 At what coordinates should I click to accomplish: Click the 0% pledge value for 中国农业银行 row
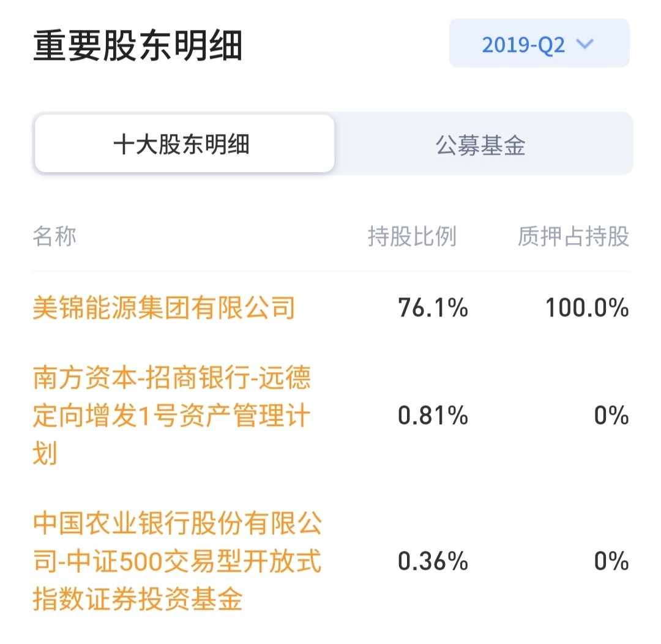(611, 561)
